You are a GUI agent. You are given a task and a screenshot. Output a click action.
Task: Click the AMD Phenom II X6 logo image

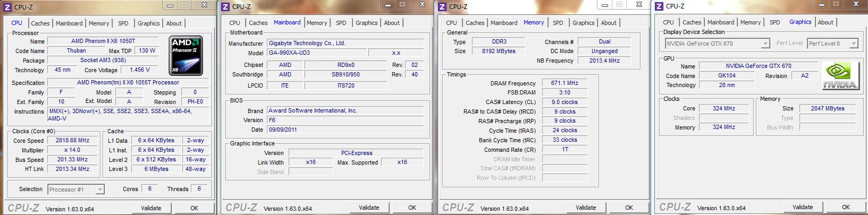tap(186, 55)
